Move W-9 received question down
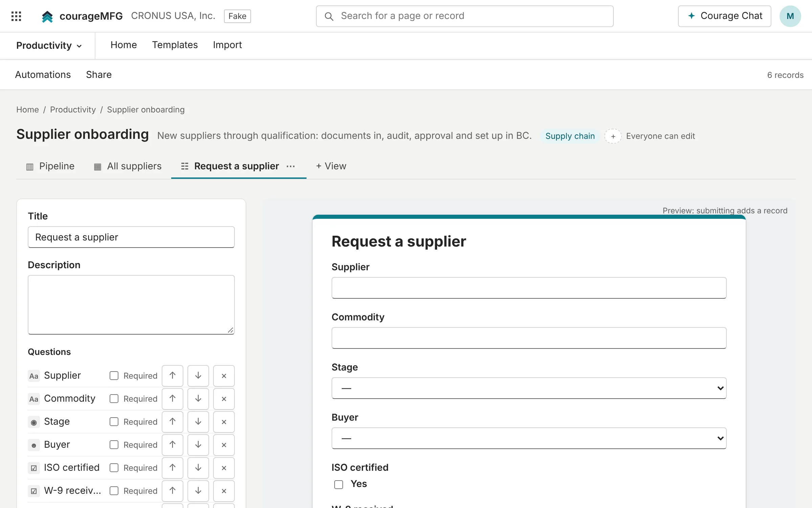The width and height of the screenshot is (812, 508). [x=198, y=491]
